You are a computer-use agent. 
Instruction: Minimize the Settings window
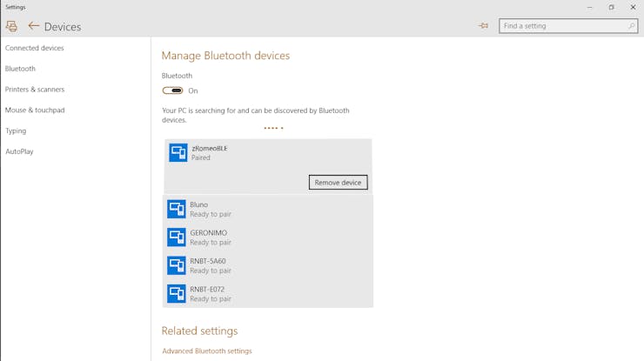point(590,7)
